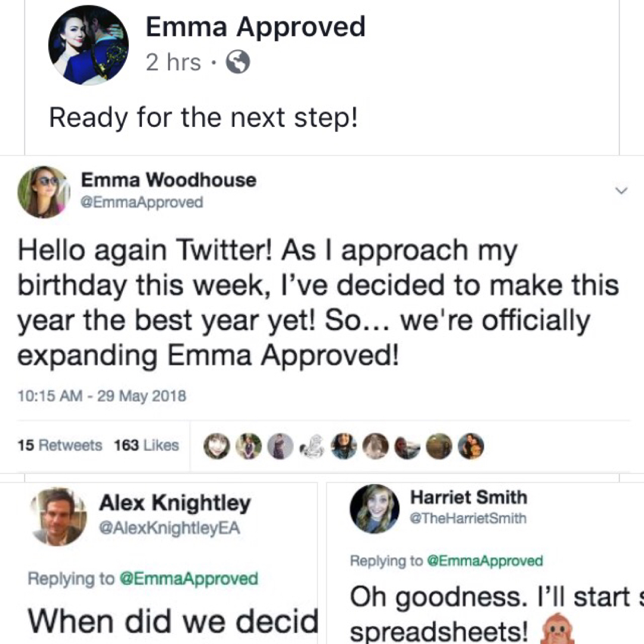Click Harriet Smith's profile photo
644x644 pixels.
point(374,508)
